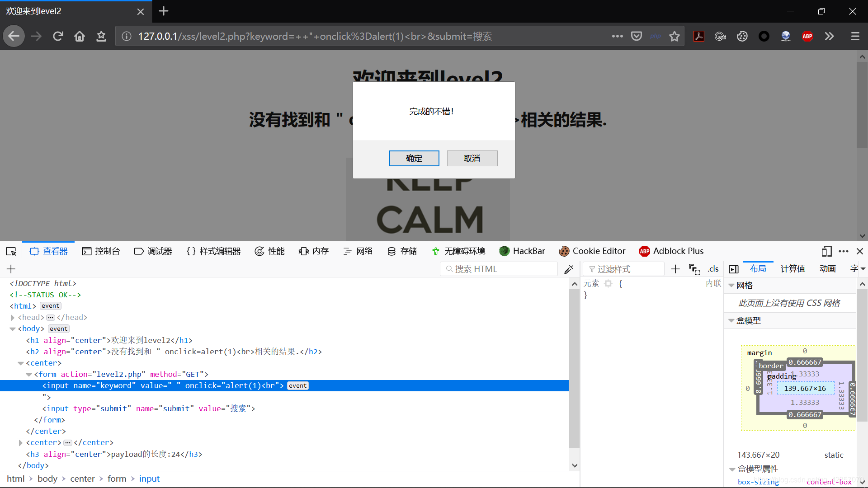868x488 pixels.
Task: Expand the second collapsed center node
Action: (21, 443)
